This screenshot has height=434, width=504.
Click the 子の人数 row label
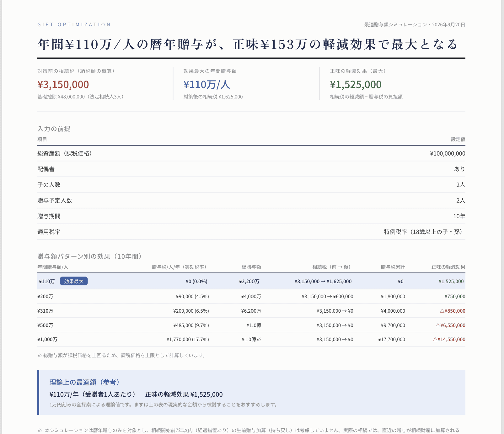tap(49, 185)
